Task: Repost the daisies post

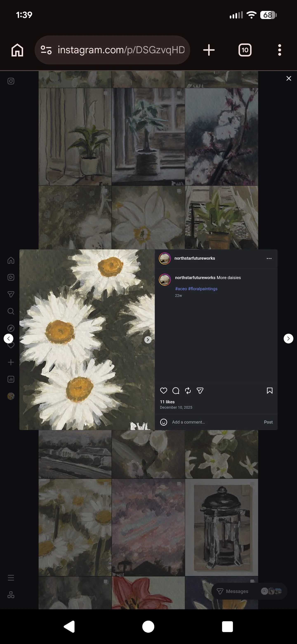Action: (188, 391)
